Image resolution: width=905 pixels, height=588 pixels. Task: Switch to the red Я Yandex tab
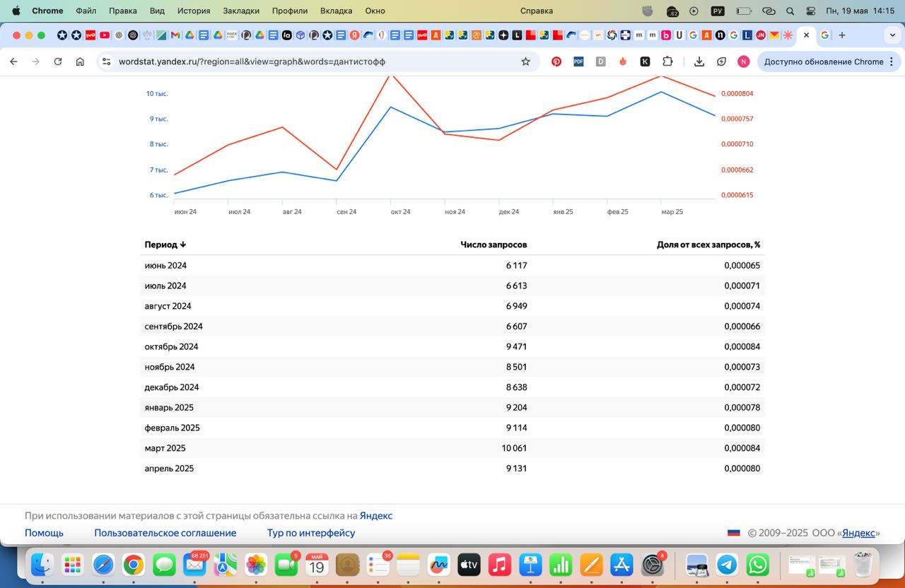coord(353,35)
